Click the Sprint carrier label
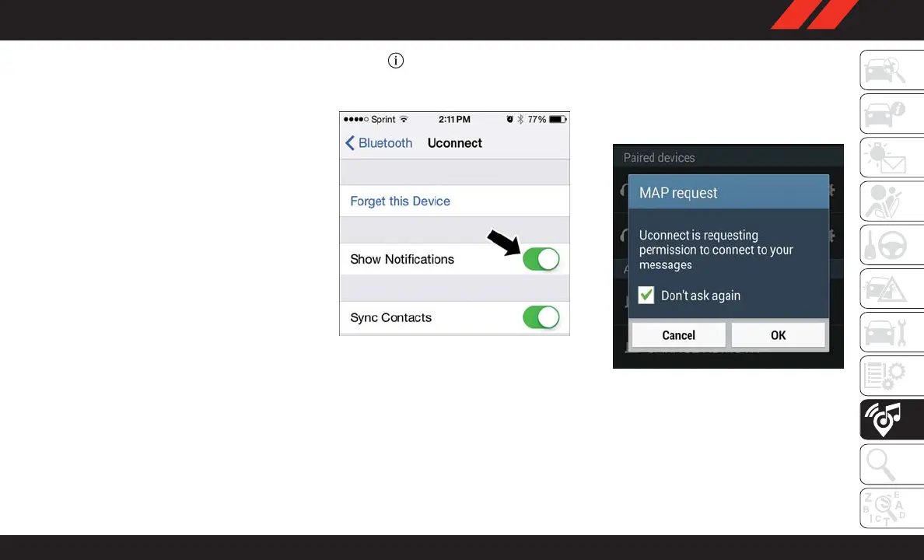 (x=383, y=119)
